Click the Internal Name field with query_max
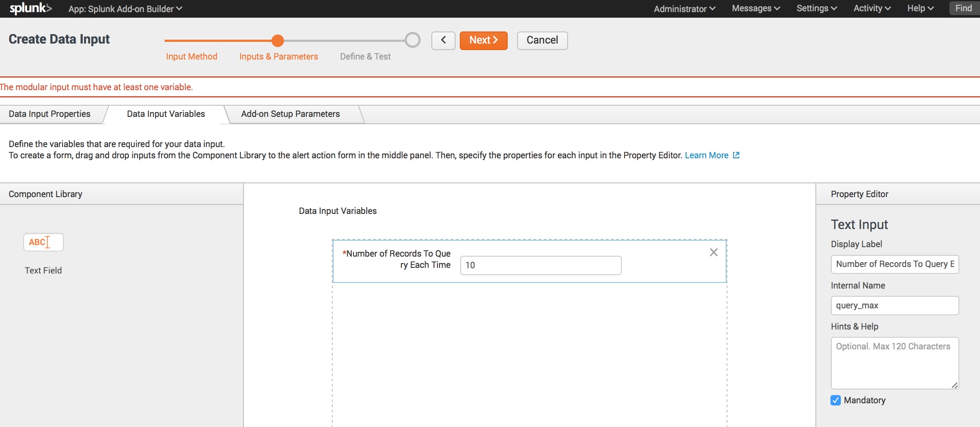The width and height of the screenshot is (980, 427). tap(894, 305)
